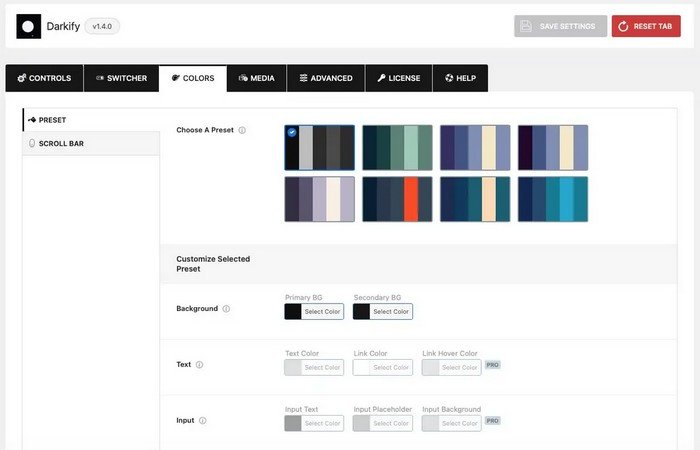This screenshot has height=450, width=700.
Task: Open the Primary BG color picker
Action: pos(314,312)
